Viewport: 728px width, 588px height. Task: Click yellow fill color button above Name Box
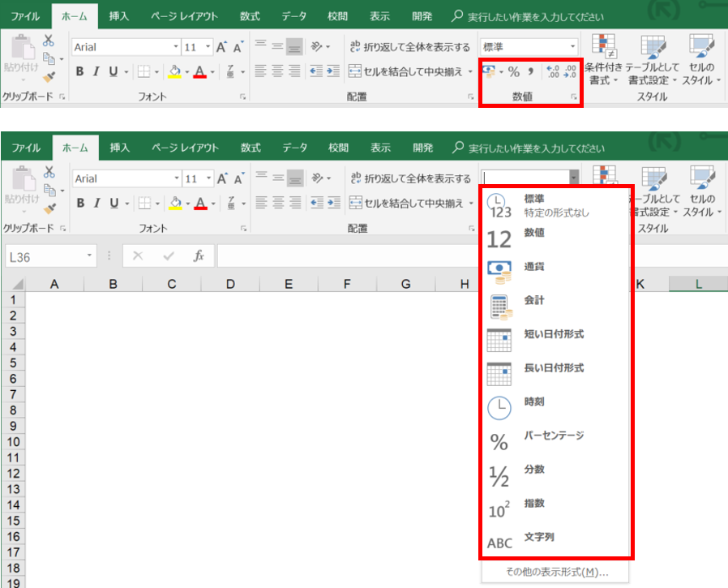174,203
